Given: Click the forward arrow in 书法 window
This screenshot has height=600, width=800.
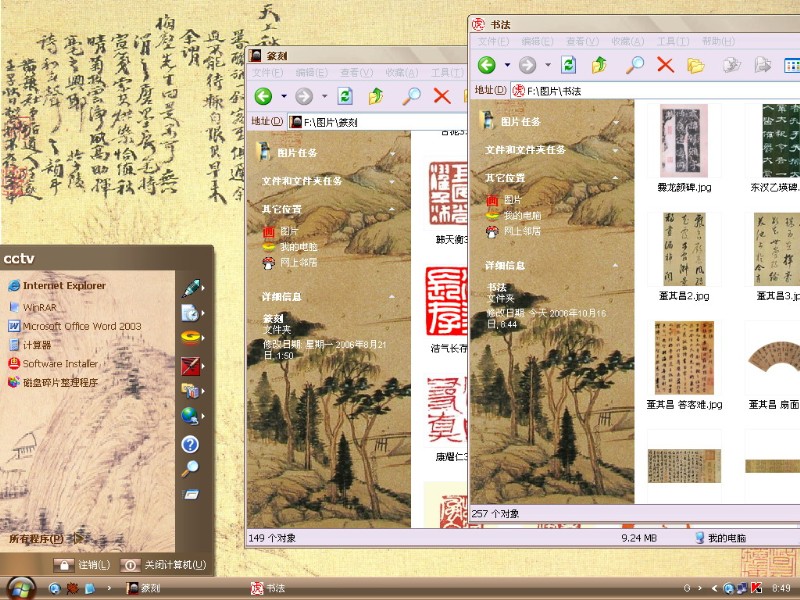Looking at the screenshot, I should tap(528, 65).
